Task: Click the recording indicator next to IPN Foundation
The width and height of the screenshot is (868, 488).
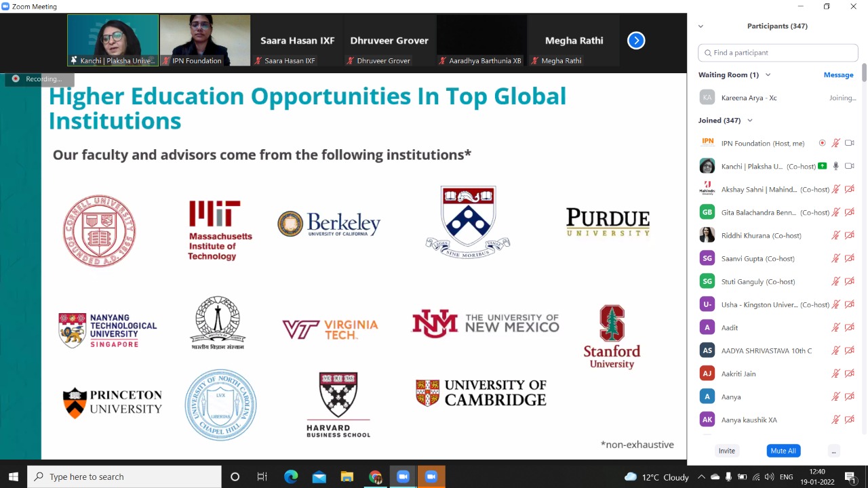Action: tap(822, 143)
